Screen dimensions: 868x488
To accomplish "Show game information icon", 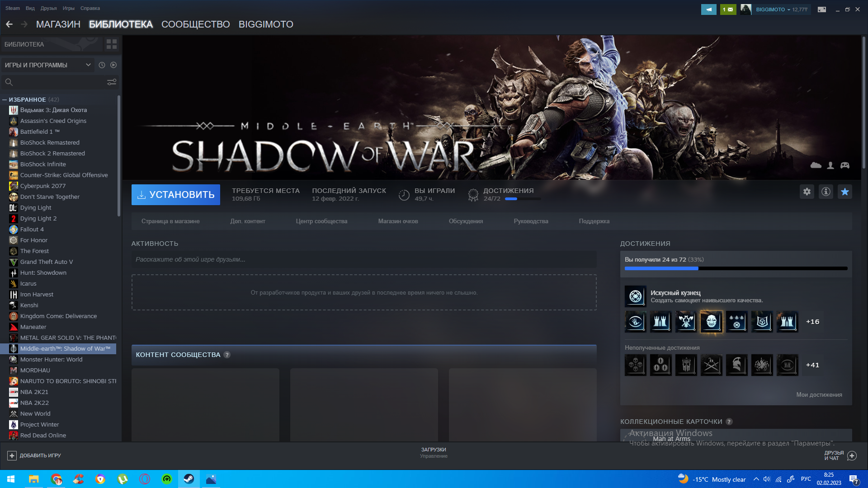I will (x=826, y=192).
